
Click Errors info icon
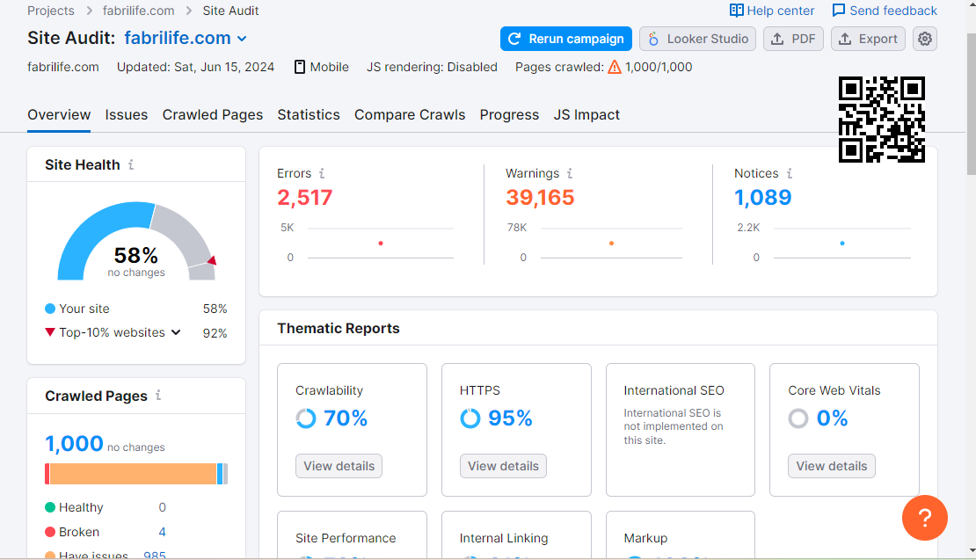click(x=322, y=173)
